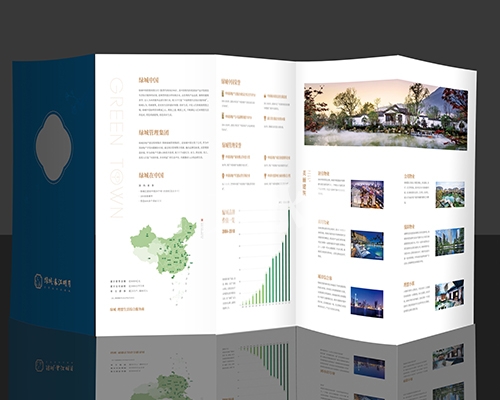Click the small red marker beside the map

click(202, 220)
